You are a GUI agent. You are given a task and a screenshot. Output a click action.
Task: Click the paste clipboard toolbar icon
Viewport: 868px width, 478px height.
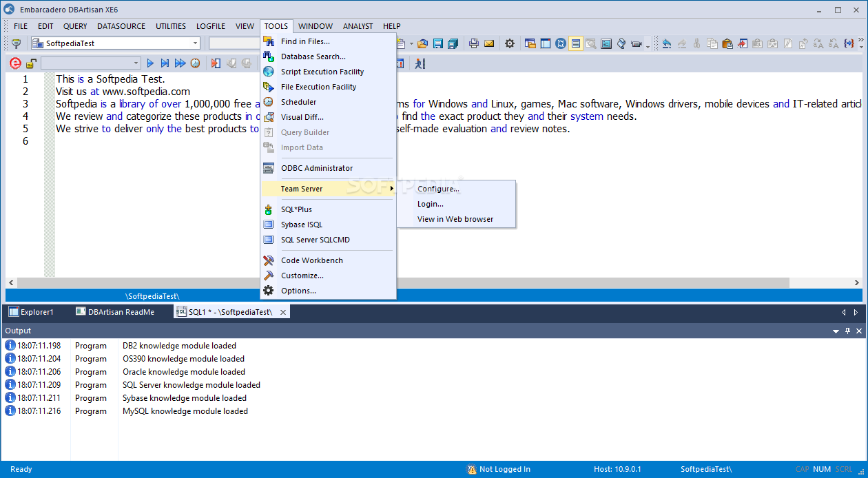(x=727, y=43)
